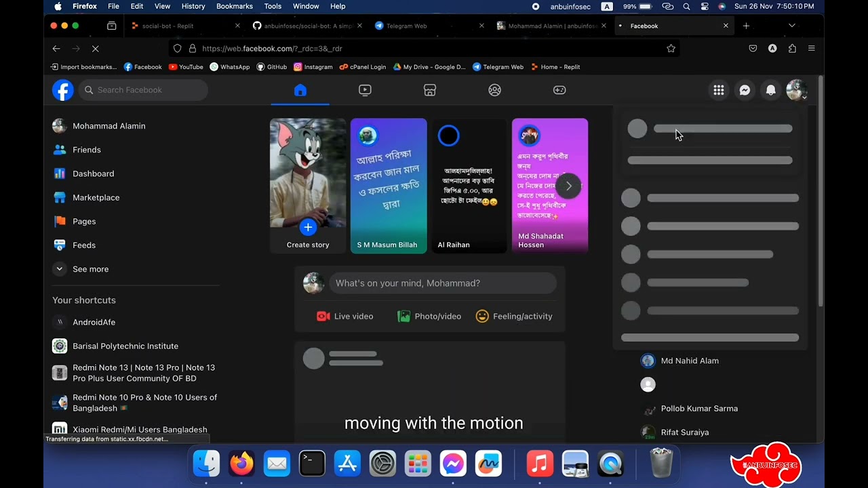Click the Search Facebook input field
This screenshot has height=488, width=868.
[143, 90]
